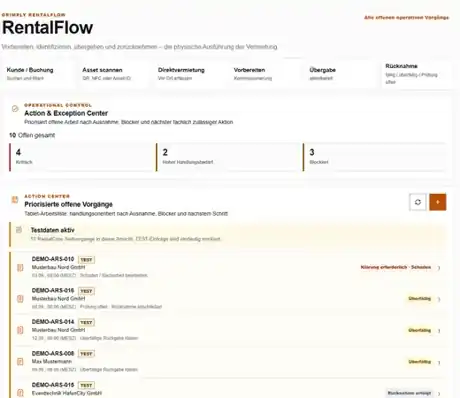Viewport: 460px width, 398px height.
Task: Click the refresh icon button in Action Center
Action: click(x=418, y=202)
